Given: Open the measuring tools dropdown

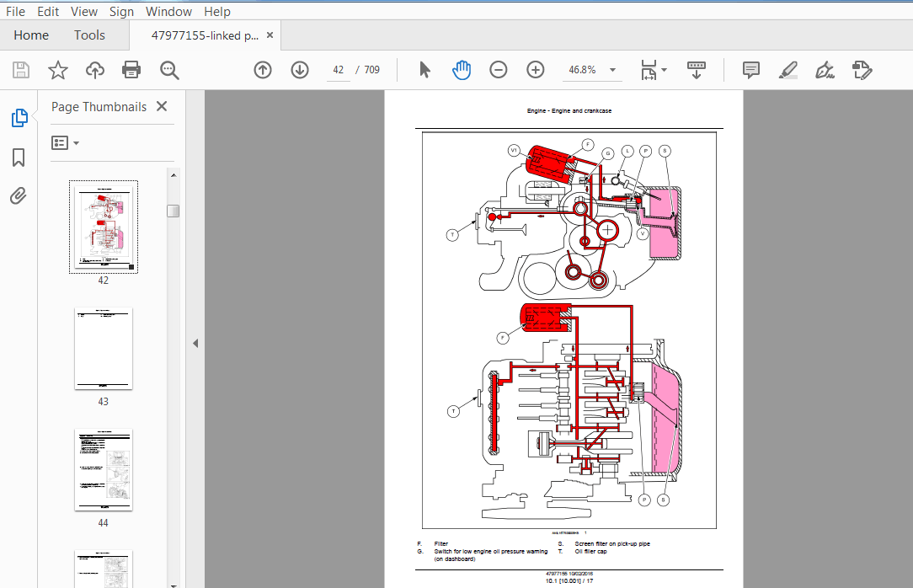Looking at the screenshot, I should (654, 70).
